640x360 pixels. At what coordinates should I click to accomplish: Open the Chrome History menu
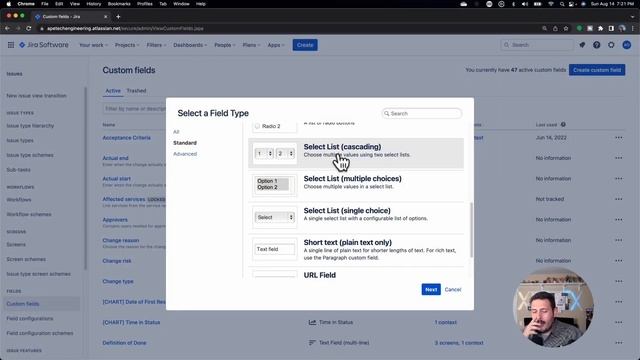point(93,4)
